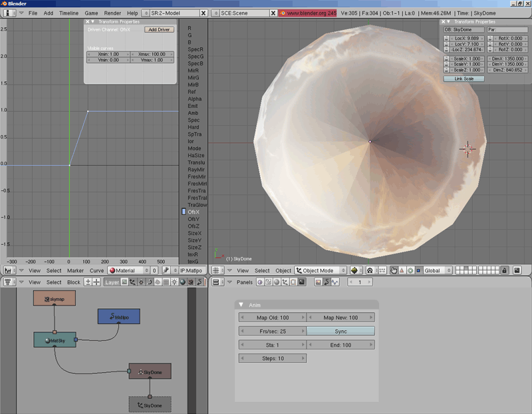Adjust the Steps: 10 field
Image resolution: width=532 pixels, height=414 pixels.
click(x=273, y=358)
